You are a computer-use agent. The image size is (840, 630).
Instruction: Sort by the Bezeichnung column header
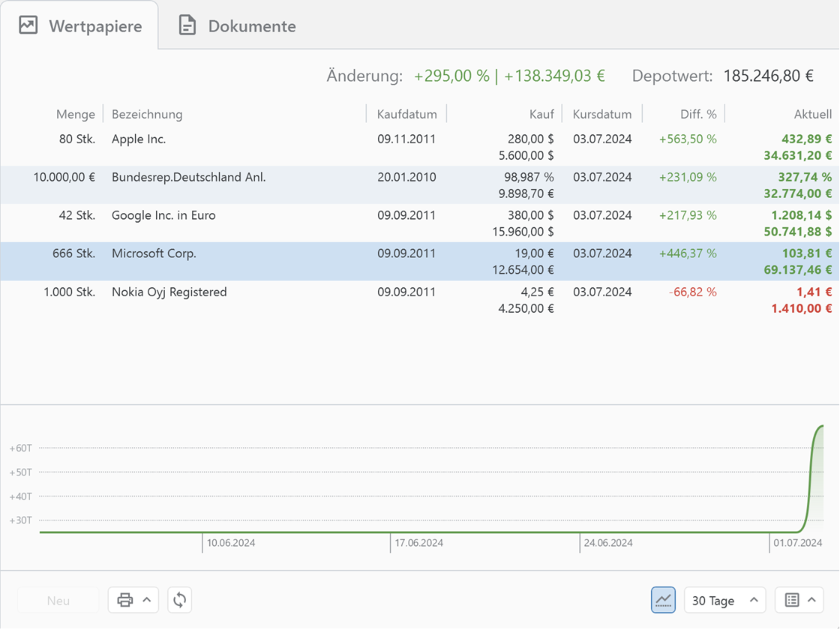(x=147, y=114)
